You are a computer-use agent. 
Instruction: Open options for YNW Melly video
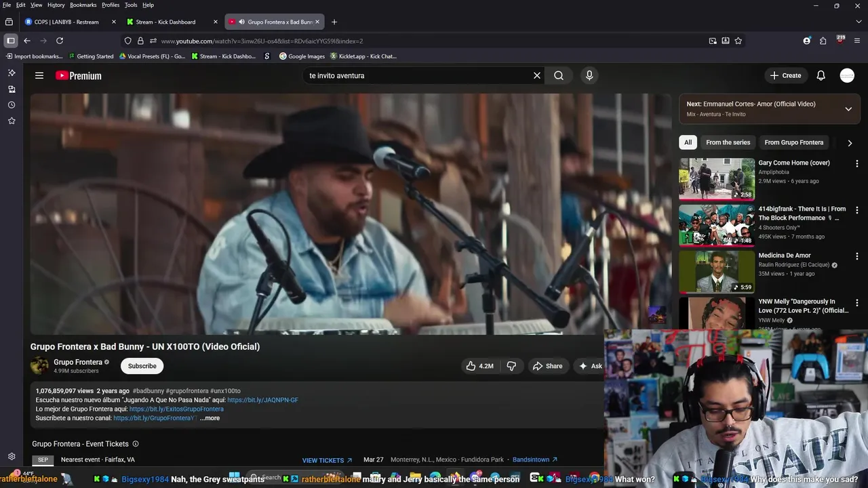pos(856,302)
